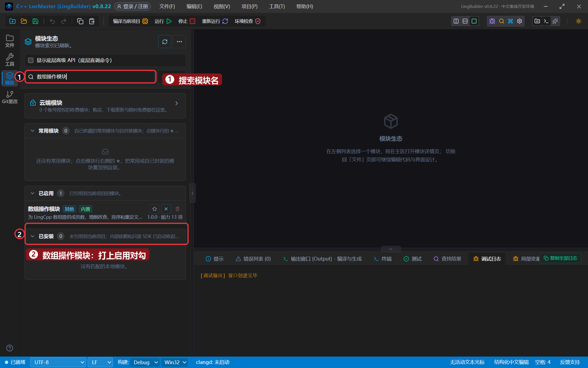Screen dimensions: 588x368
Task: Favorite 数组操作模块 with the star icon
Action: point(155,209)
